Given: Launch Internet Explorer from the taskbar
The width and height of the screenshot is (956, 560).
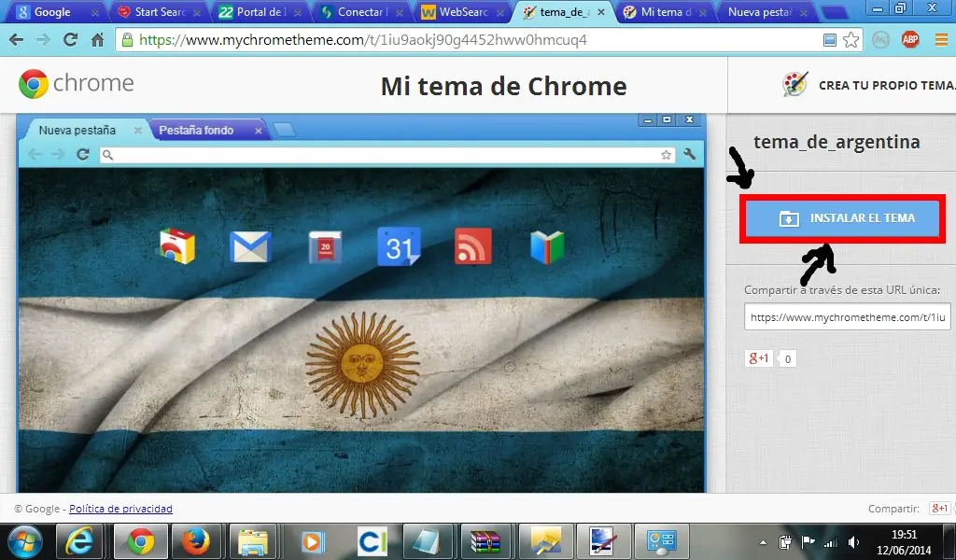Looking at the screenshot, I should click(79, 541).
